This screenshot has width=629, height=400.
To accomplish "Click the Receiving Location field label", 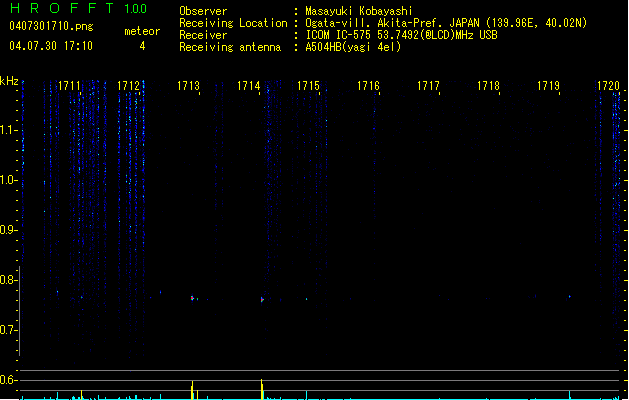I will pos(233,23).
